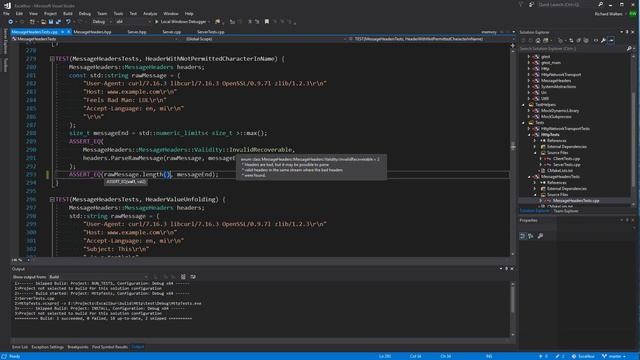Select MessageHeadersTests.cpp in Solution Explorer
This screenshot has width=640, height=360.
576,201
